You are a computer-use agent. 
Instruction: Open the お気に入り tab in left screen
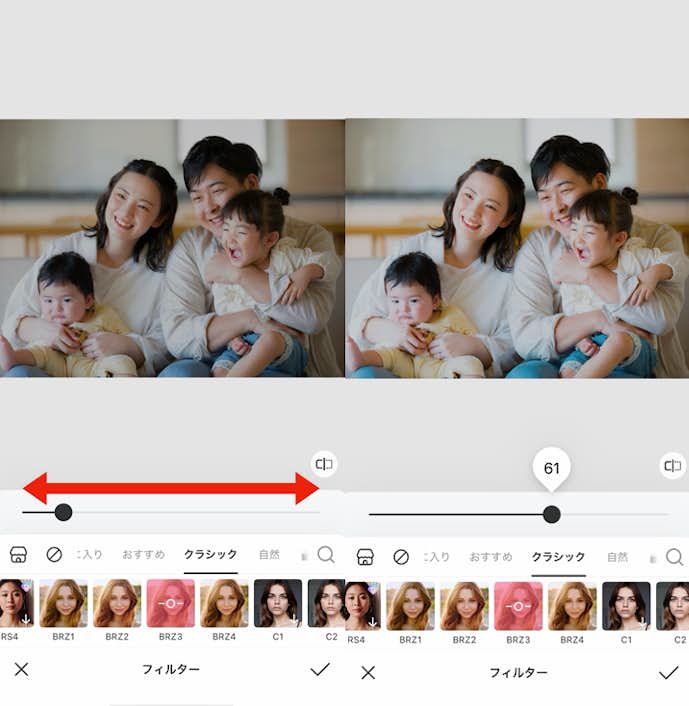[x=90, y=554]
